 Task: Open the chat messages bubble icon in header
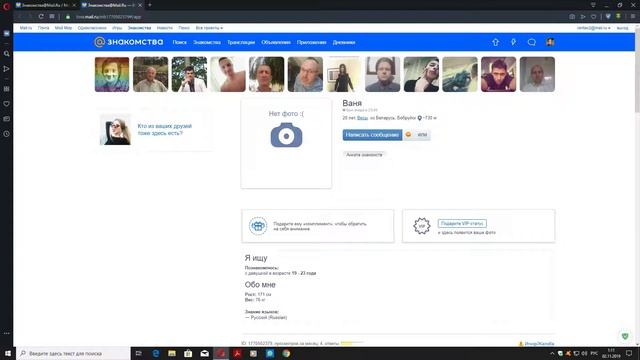click(x=531, y=42)
